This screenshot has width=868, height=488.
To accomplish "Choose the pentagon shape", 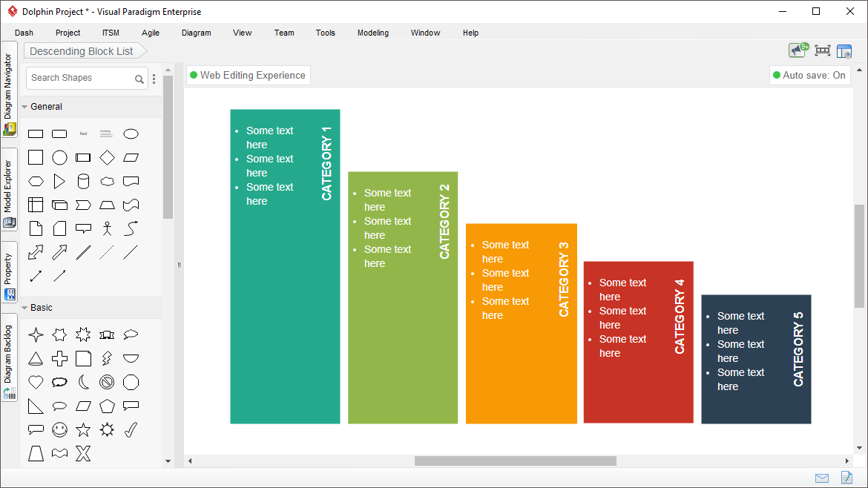I will point(107,406).
